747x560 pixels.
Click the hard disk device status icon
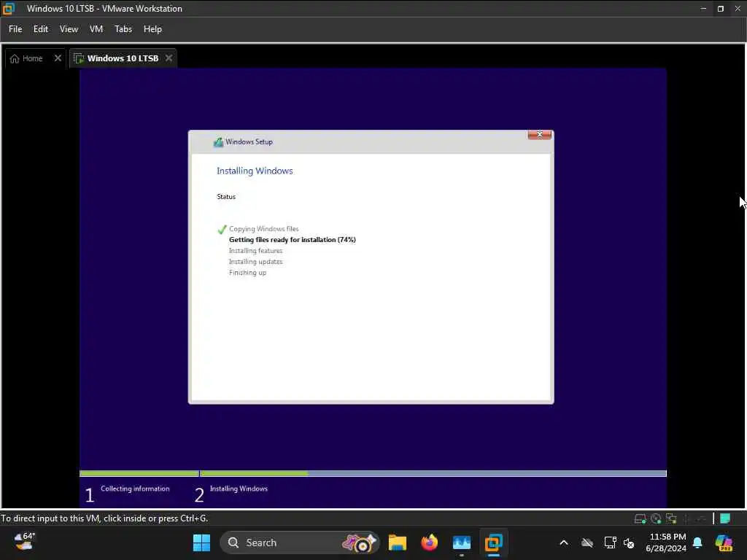pyautogui.click(x=640, y=518)
